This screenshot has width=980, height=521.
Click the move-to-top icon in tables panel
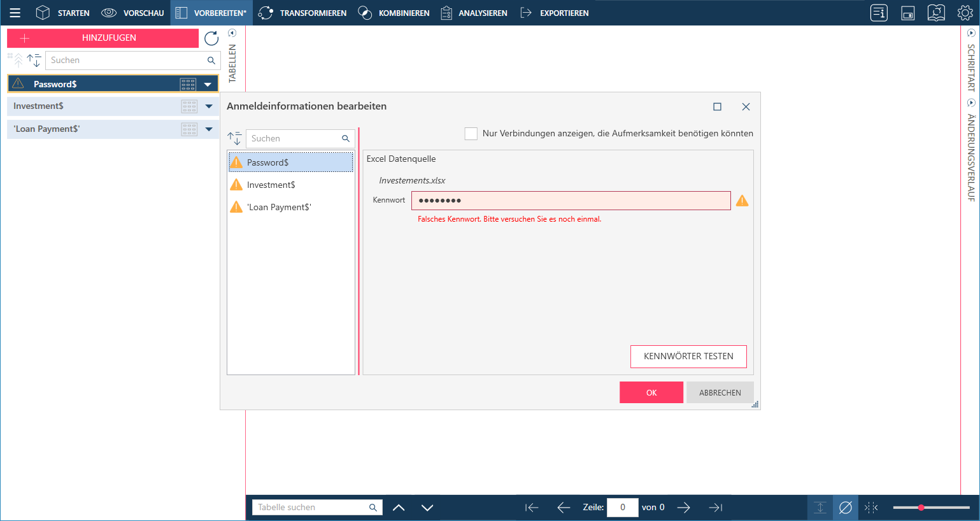[16, 60]
